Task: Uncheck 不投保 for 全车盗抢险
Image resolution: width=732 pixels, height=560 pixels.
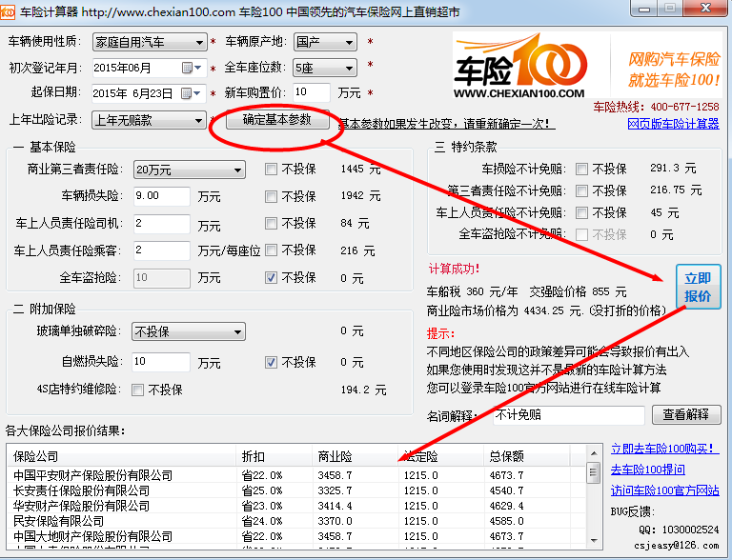Action: pos(271,278)
